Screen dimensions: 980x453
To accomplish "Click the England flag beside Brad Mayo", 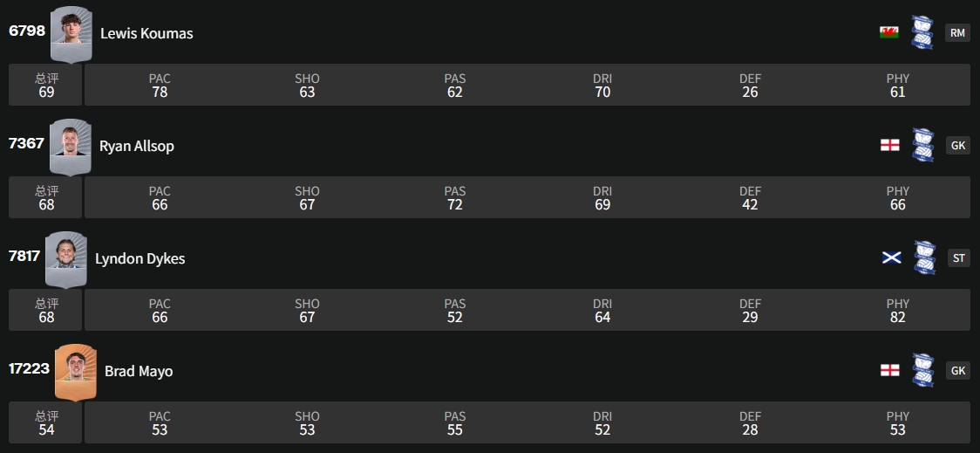I will coord(889,371).
